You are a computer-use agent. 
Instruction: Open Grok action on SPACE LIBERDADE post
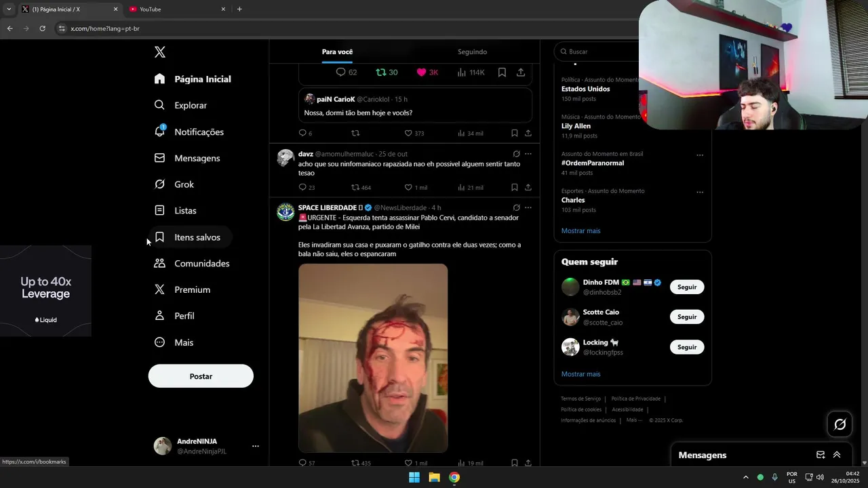516,207
